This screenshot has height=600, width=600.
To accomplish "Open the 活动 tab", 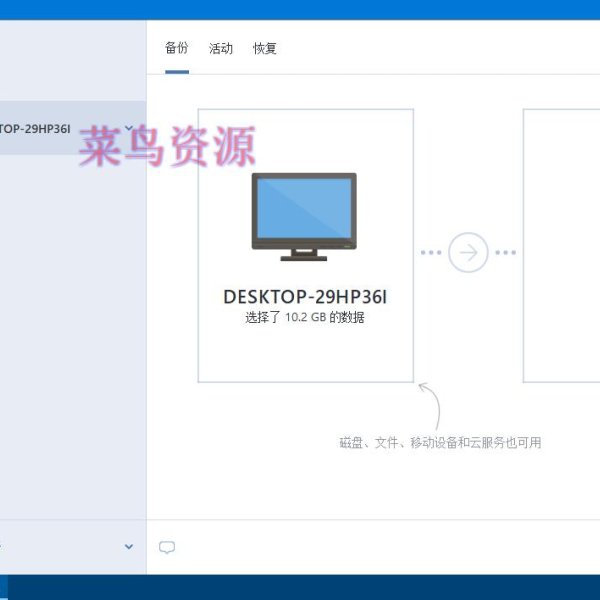I will [221, 48].
